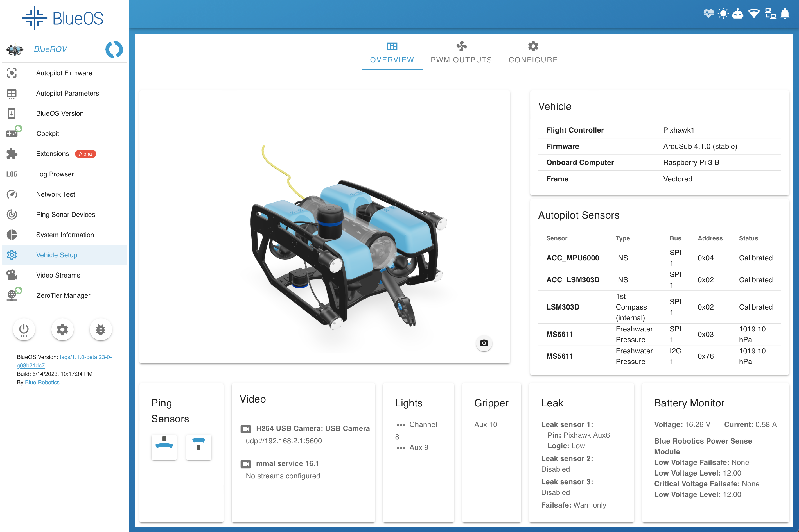Click the LOG icon for Log Browser

coord(12,174)
